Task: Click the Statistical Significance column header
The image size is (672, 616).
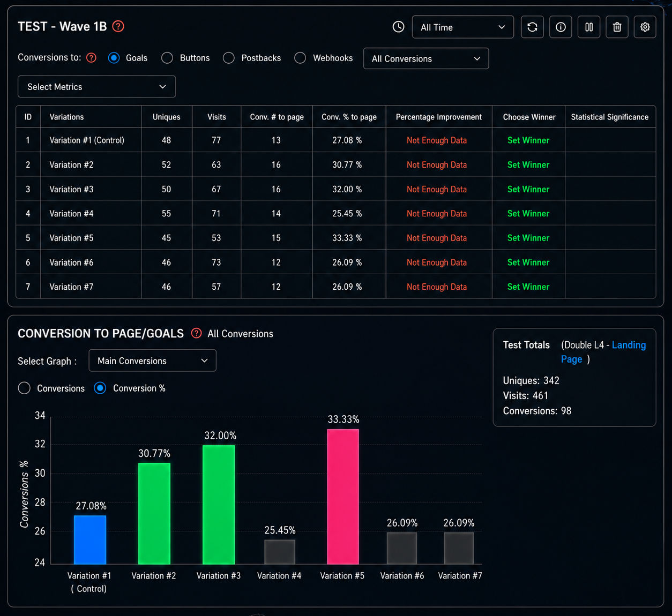Action: [x=609, y=117]
